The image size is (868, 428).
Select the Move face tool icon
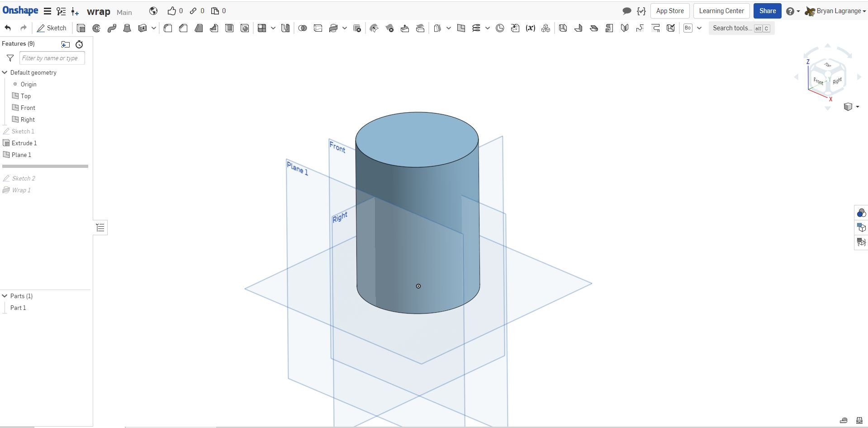coord(405,28)
